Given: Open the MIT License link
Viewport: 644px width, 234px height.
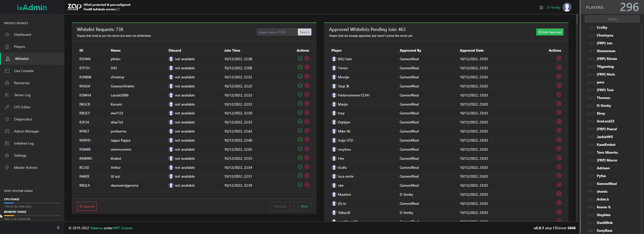Looking at the screenshot, I should pos(123,228).
